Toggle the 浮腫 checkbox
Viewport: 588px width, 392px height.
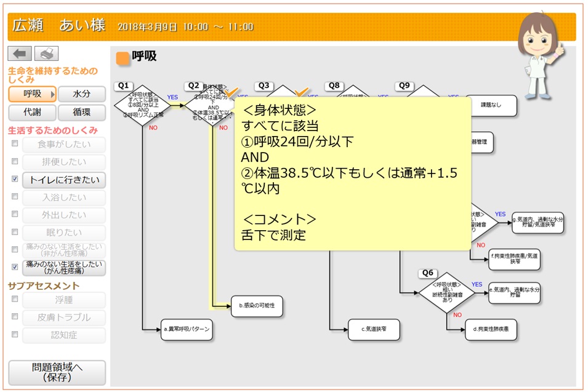click(15, 298)
